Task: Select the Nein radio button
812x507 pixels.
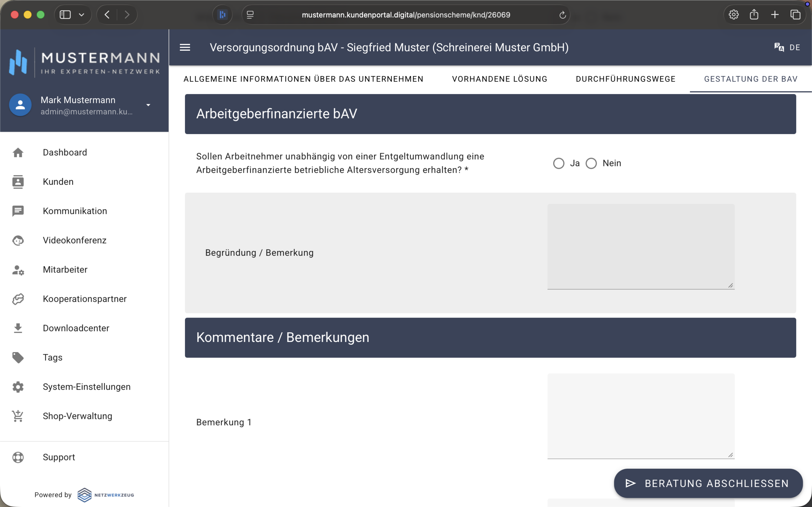Action: click(x=591, y=163)
